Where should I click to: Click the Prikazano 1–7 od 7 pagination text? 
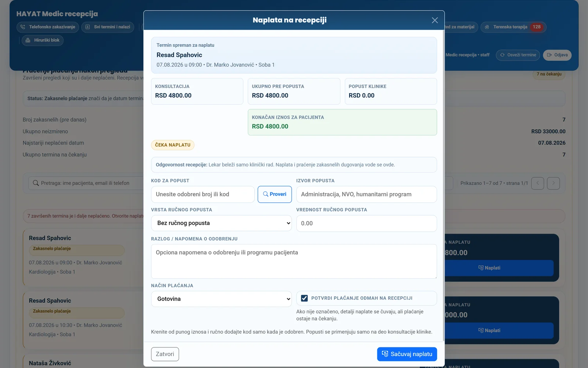point(494,183)
